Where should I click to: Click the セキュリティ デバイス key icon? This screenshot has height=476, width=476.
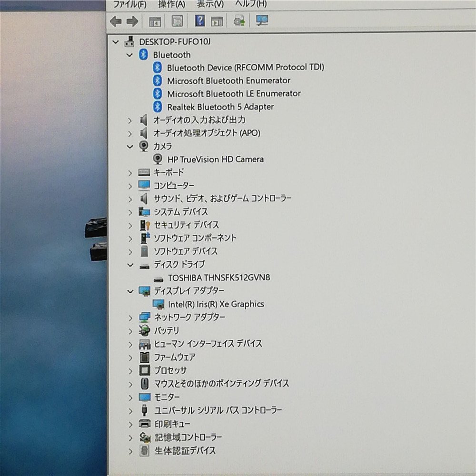pyautogui.click(x=145, y=225)
